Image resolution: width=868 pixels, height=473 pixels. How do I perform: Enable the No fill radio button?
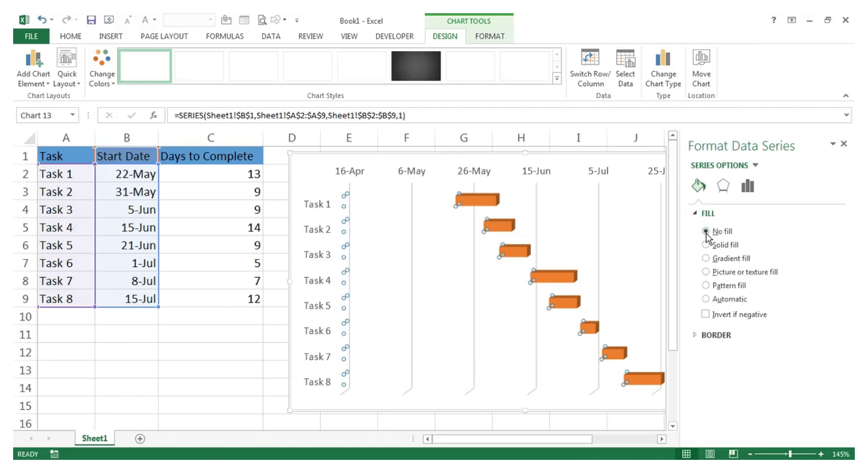tap(705, 231)
